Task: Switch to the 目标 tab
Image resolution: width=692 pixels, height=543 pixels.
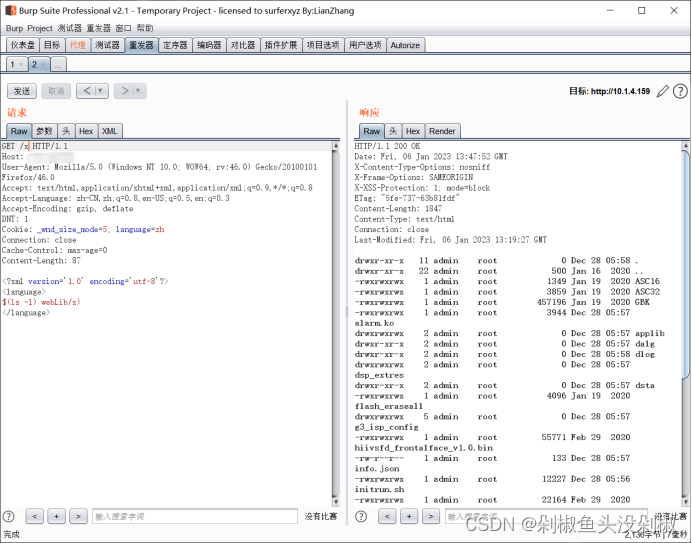Action: tap(52, 45)
